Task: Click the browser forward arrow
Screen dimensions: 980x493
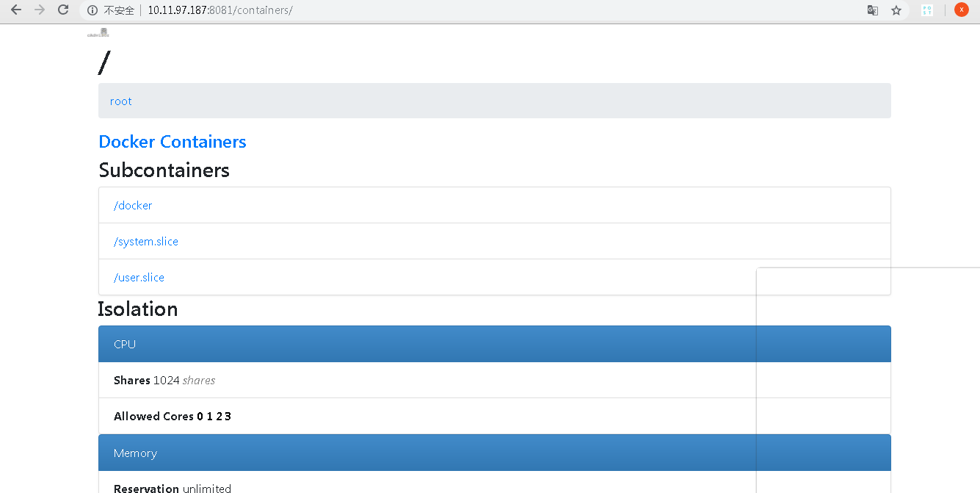Action: (x=40, y=10)
